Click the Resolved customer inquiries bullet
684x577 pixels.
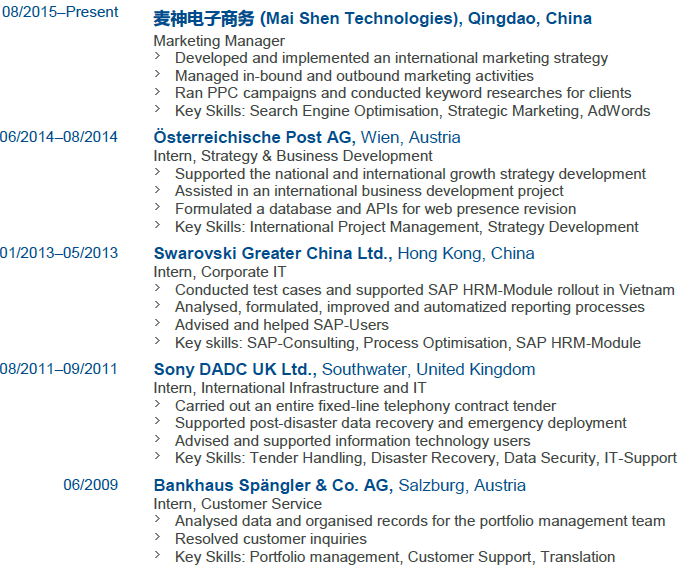pos(271,539)
